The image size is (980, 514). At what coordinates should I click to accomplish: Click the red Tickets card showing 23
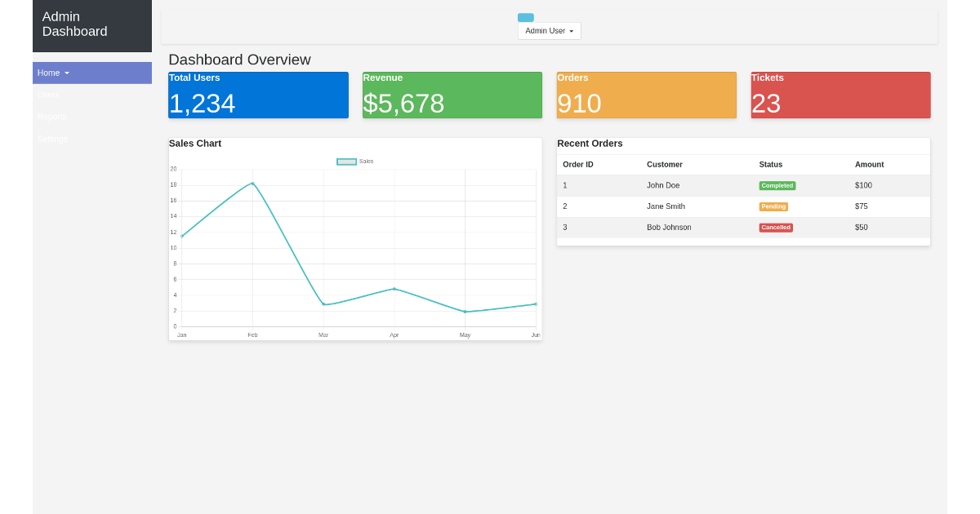(x=840, y=95)
